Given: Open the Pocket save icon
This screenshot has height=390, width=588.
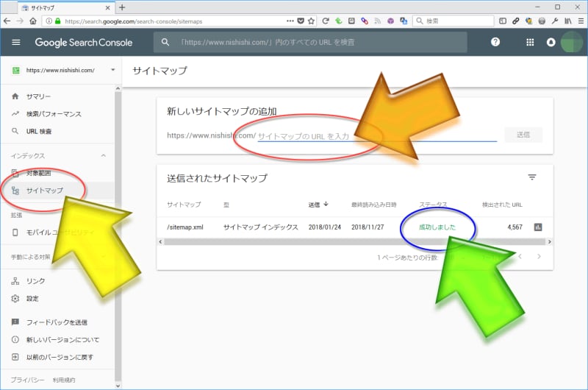Looking at the screenshot, I should click(x=301, y=21).
